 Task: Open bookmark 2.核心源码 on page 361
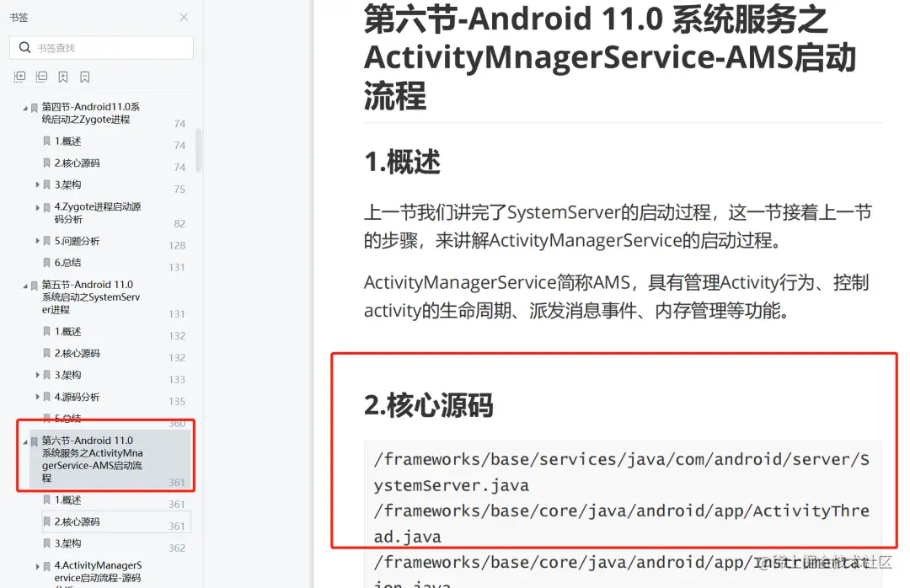click(x=77, y=521)
